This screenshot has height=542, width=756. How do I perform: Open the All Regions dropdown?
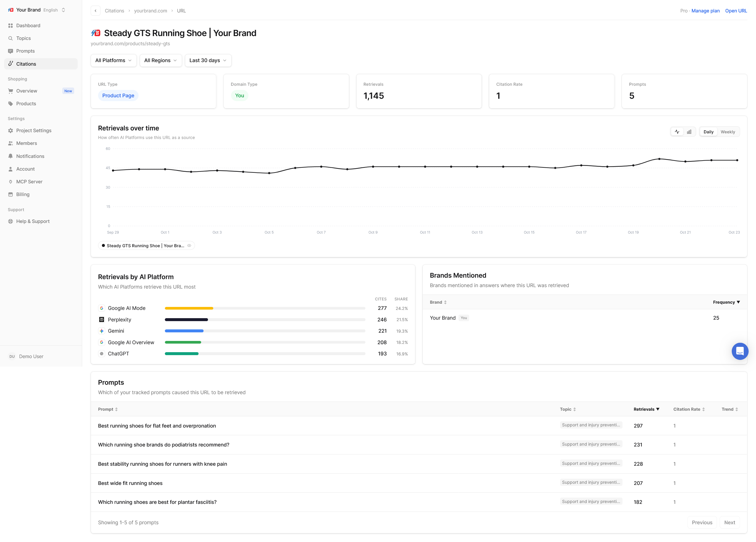point(161,60)
